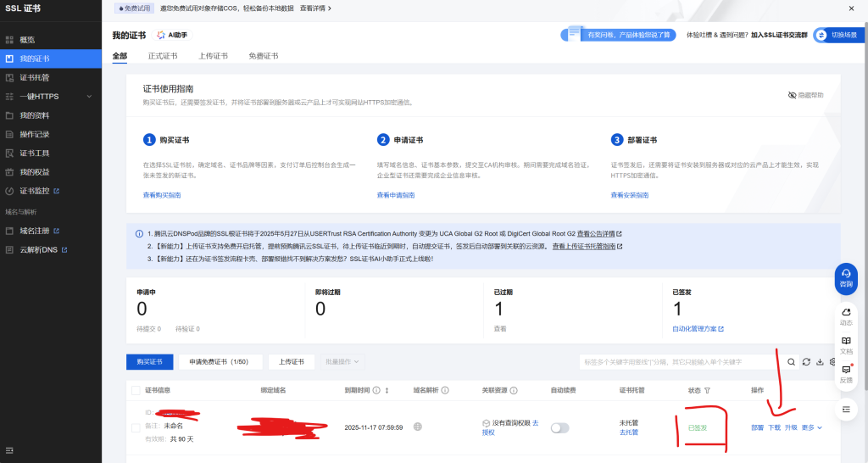The image size is (868, 463).
Task: Open the 更多 actions dropdown
Action: (811, 427)
